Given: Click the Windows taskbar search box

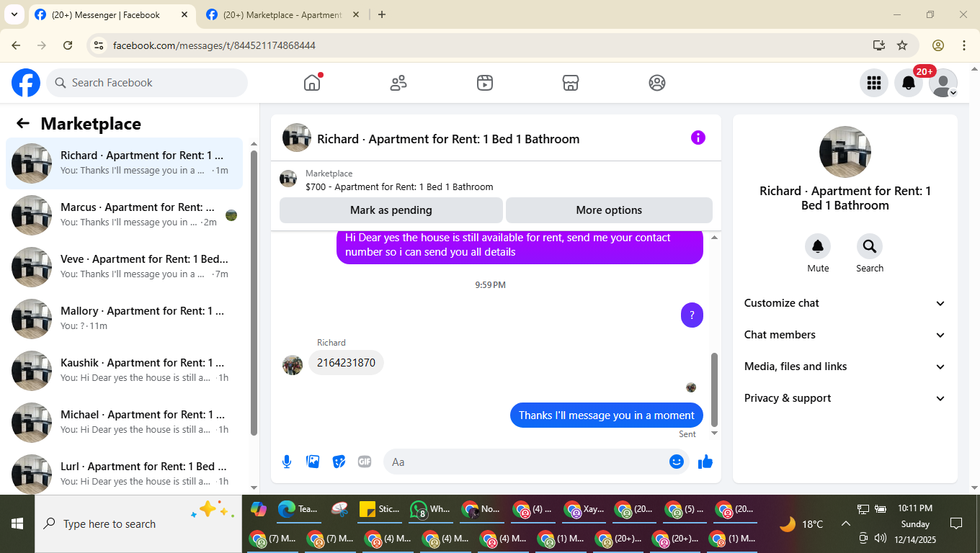Looking at the screenshot, I should click(138, 523).
